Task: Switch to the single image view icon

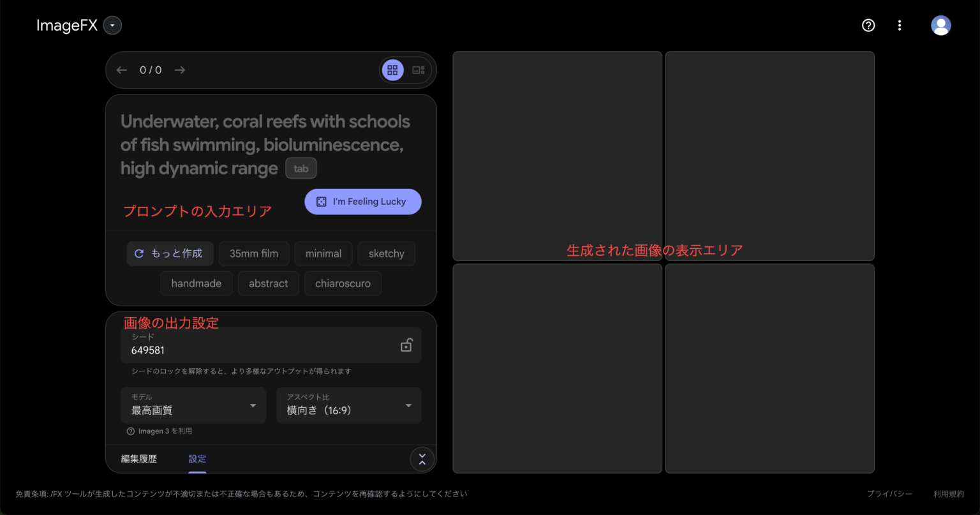Action: [x=418, y=70]
